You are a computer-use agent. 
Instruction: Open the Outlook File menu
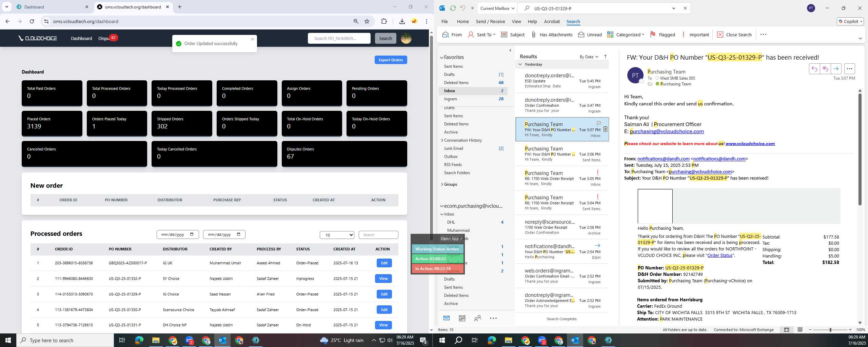(445, 21)
